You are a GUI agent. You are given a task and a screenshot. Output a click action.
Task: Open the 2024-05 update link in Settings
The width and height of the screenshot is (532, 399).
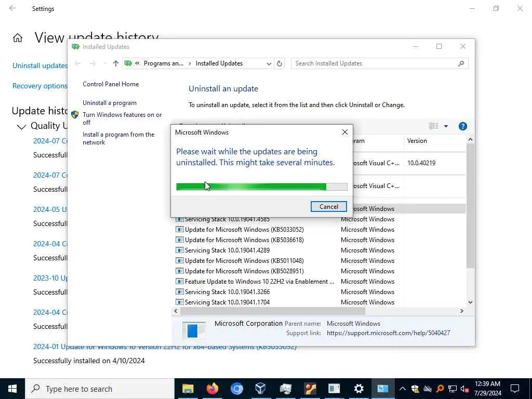click(x=50, y=209)
